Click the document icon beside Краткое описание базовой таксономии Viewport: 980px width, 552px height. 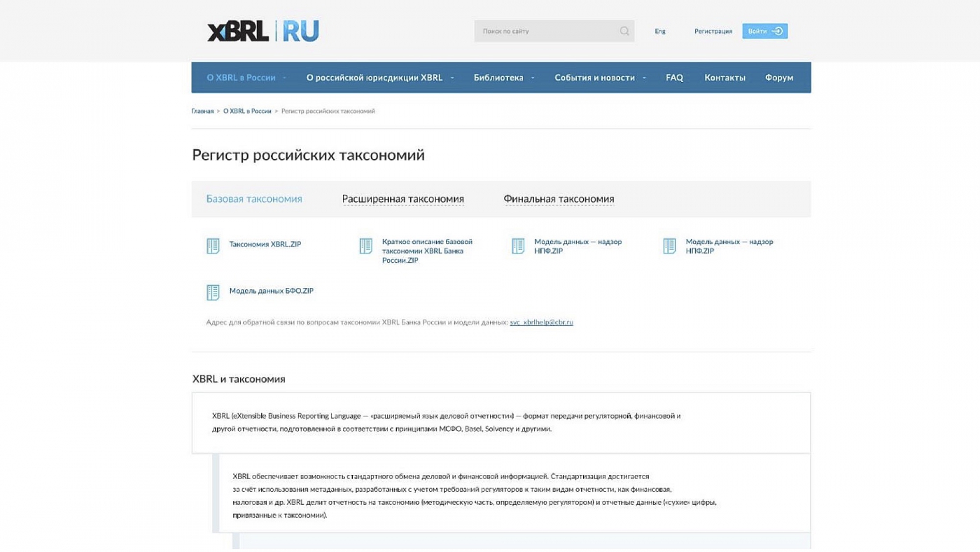(366, 246)
